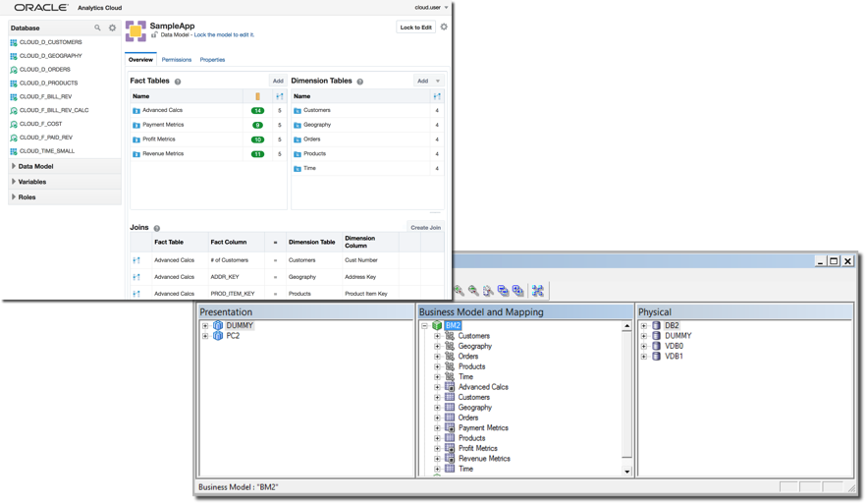Expand the DB2 physical database node
Image resolution: width=868 pixels, height=503 pixels.
(644, 326)
